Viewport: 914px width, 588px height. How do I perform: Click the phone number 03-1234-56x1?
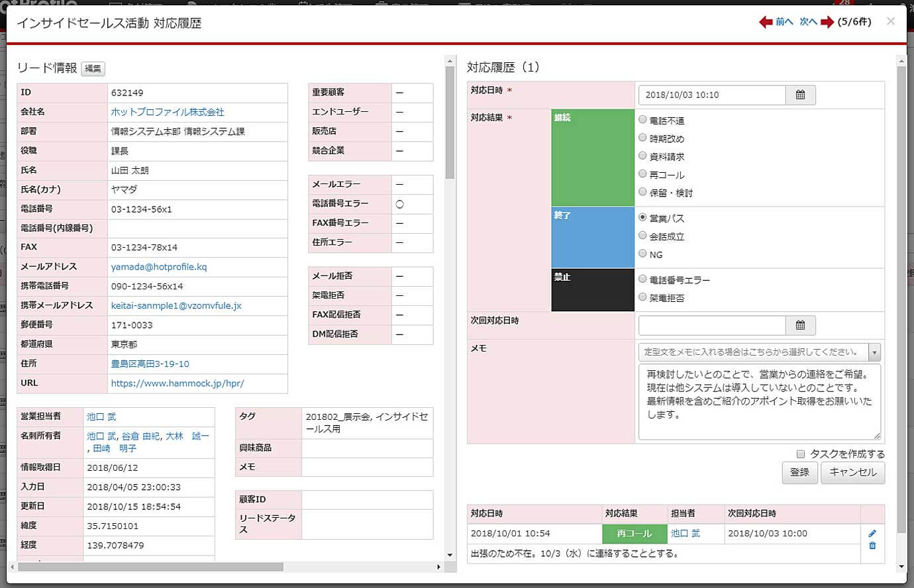tap(142, 209)
